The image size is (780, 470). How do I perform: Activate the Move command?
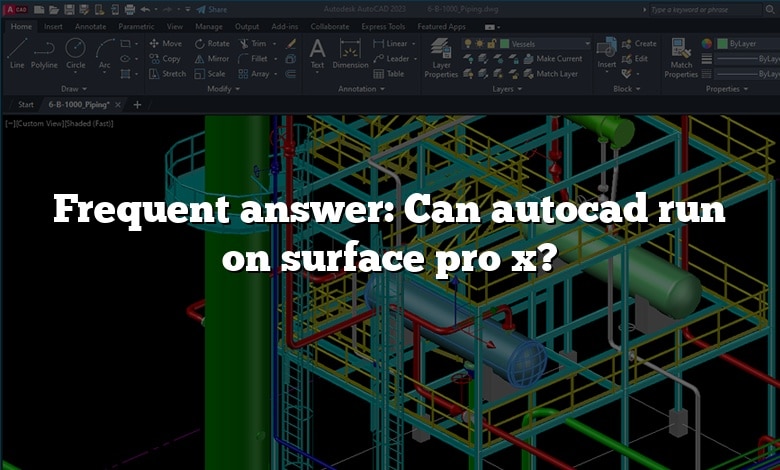tap(166, 44)
